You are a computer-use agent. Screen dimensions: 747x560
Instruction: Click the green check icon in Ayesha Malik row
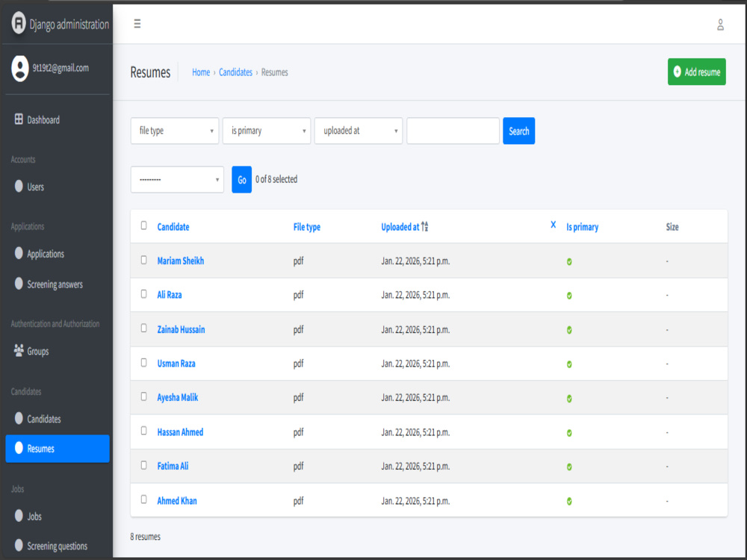(569, 399)
